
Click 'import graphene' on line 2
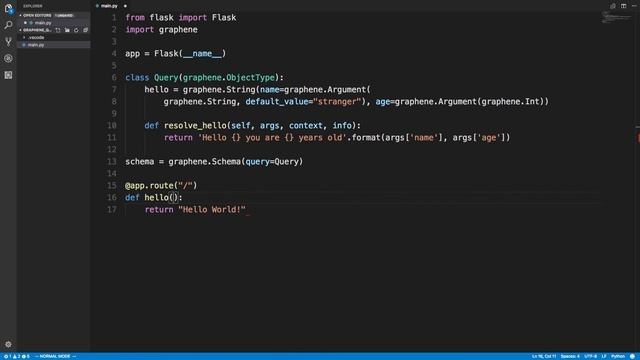pos(162,30)
